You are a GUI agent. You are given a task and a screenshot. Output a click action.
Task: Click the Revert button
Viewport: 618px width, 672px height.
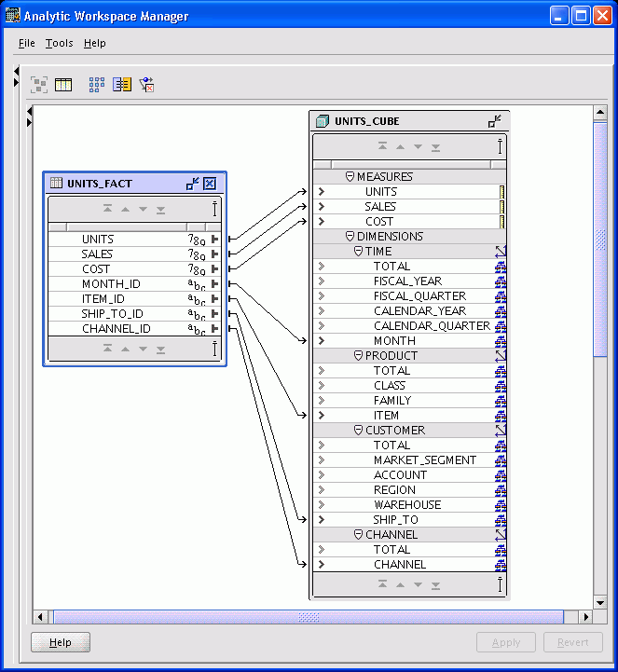573,642
